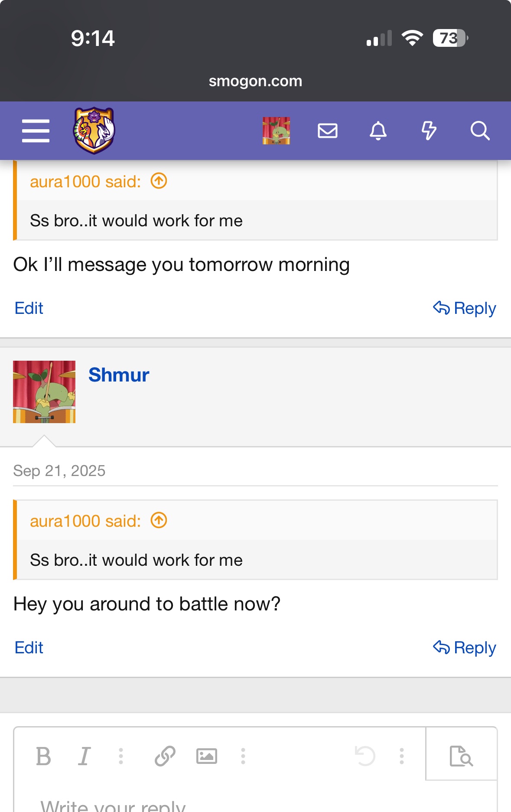This screenshot has height=812, width=511.
Task: Insert an image in the reply
Action: [207, 757]
